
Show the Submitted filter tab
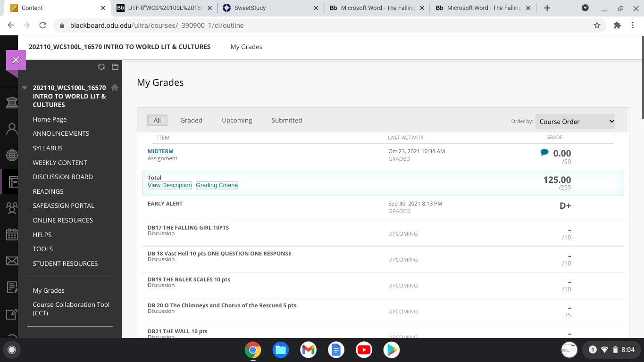[287, 120]
